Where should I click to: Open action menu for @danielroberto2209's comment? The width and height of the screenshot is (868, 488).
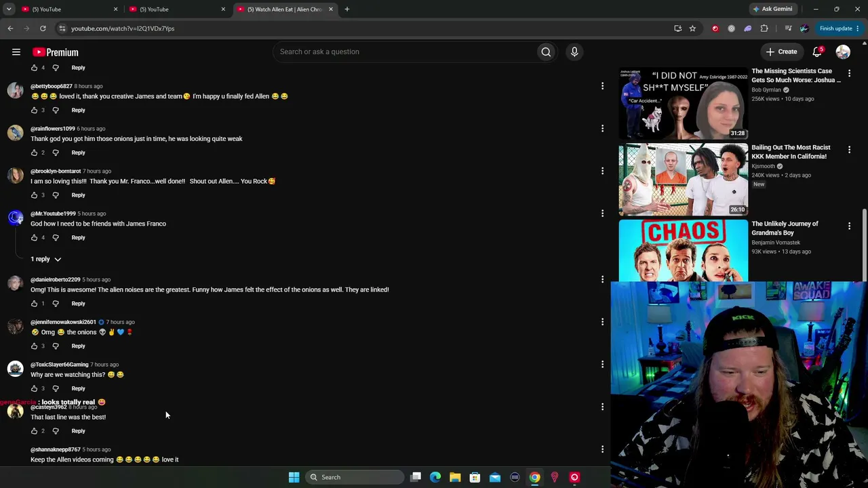[x=602, y=279]
